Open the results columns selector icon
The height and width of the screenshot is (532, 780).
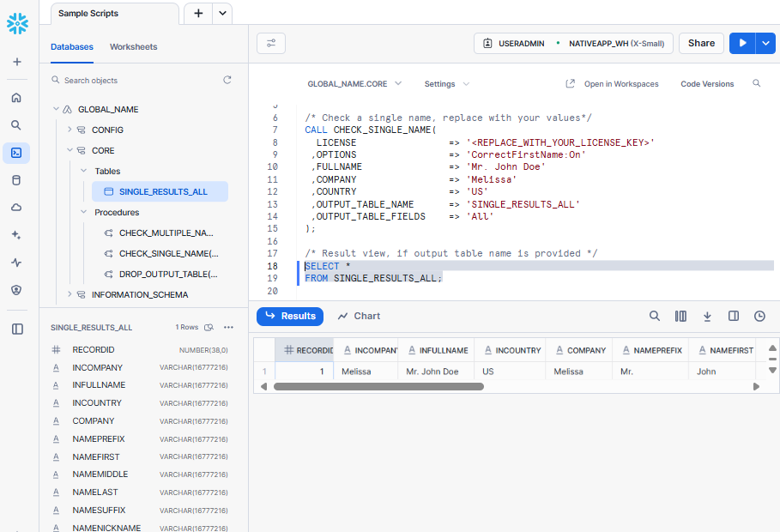pos(681,316)
